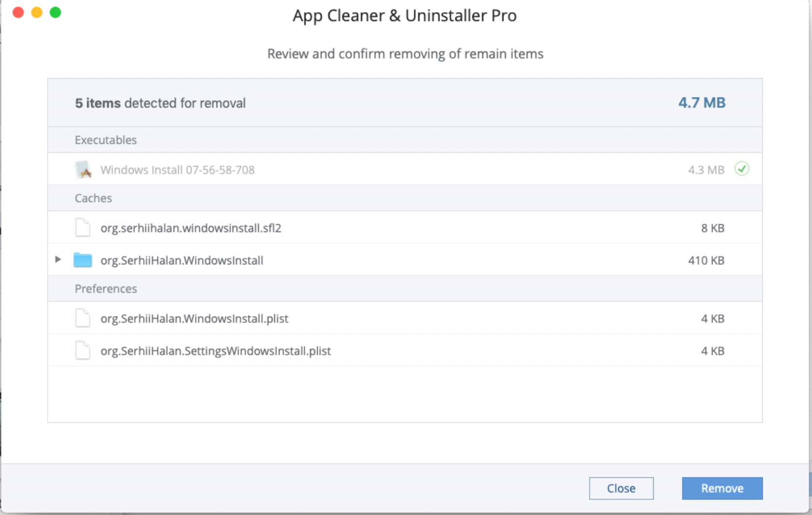
Task: Click the Caches section header
Action: (93, 198)
